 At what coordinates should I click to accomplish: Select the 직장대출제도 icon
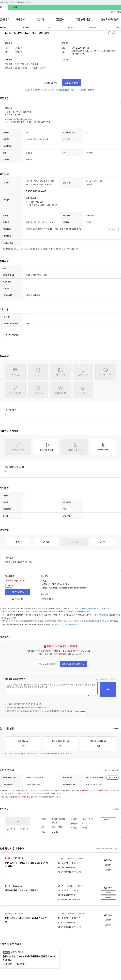(x=38, y=390)
